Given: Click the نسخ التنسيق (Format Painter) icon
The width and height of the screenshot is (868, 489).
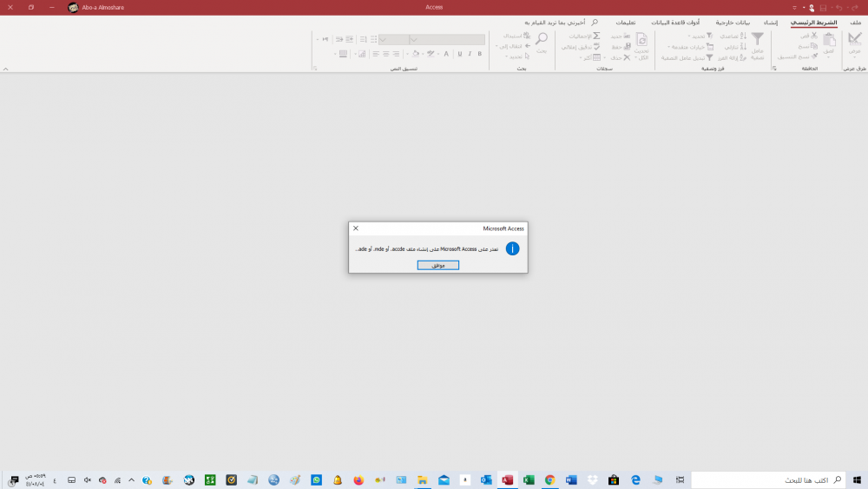Looking at the screenshot, I should (x=814, y=56).
